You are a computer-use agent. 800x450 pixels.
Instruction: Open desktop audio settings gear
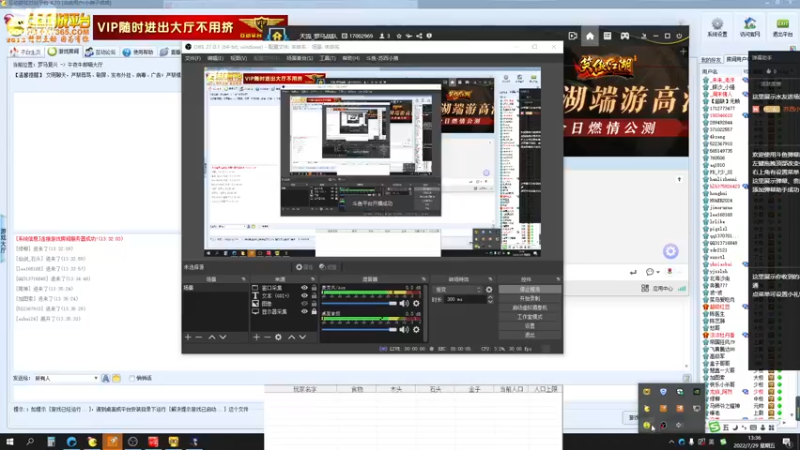click(416, 330)
